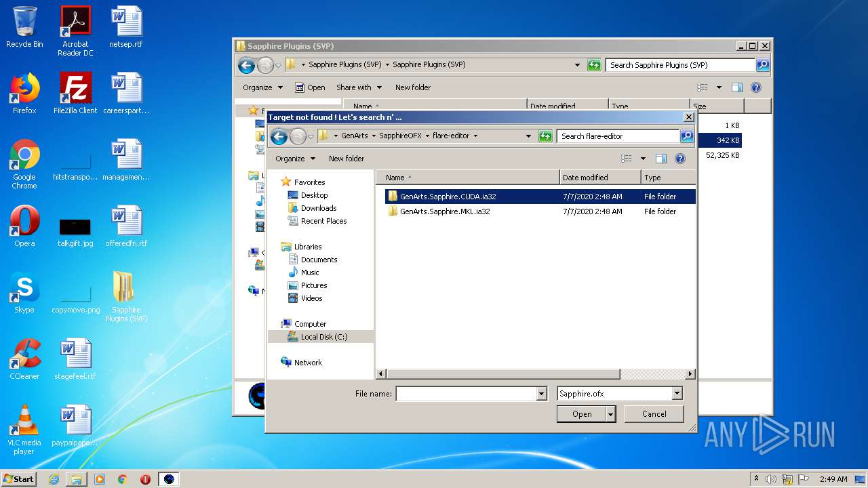Expand the Open button split arrow
This screenshot has height=488, width=868.
pos(611,414)
